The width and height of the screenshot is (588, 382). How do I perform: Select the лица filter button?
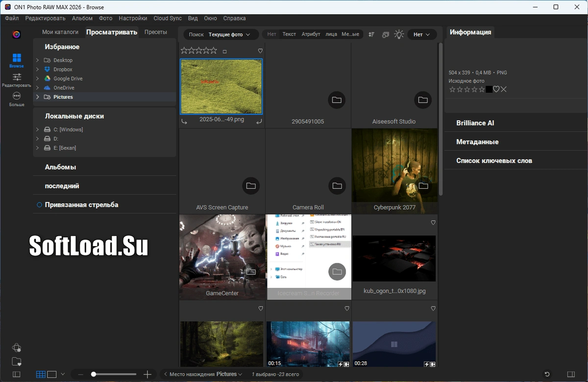[x=331, y=34]
